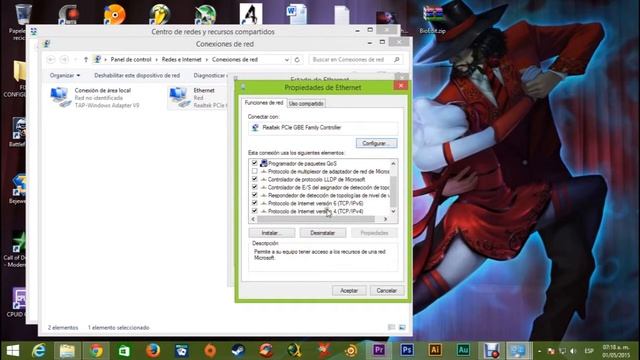Open Adobe Photoshop from the taskbar
This screenshot has width=640, height=360.
click(x=407, y=350)
